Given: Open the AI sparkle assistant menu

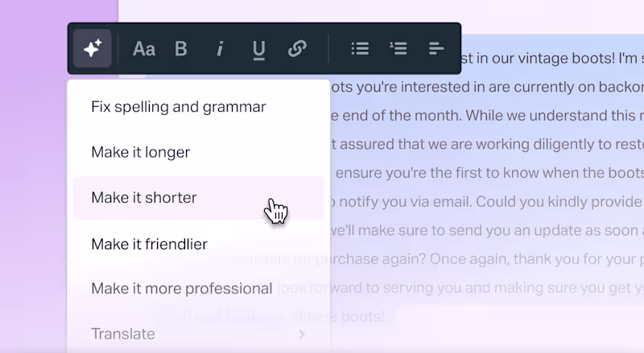Looking at the screenshot, I should pyautogui.click(x=93, y=48).
